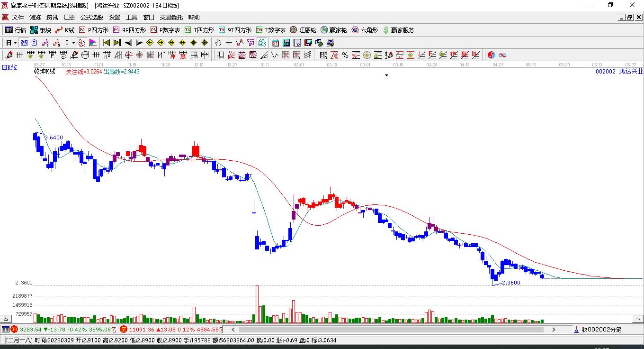Screen dimensions: 644x349
Task: Click the Shanghai index 3283.54 status reading
Action: point(31,330)
